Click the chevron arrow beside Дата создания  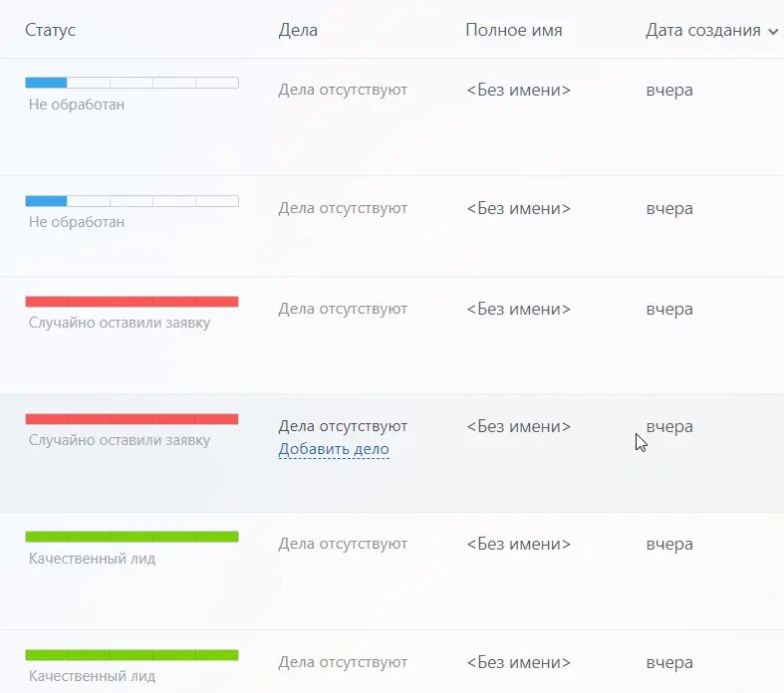(773, 32)
